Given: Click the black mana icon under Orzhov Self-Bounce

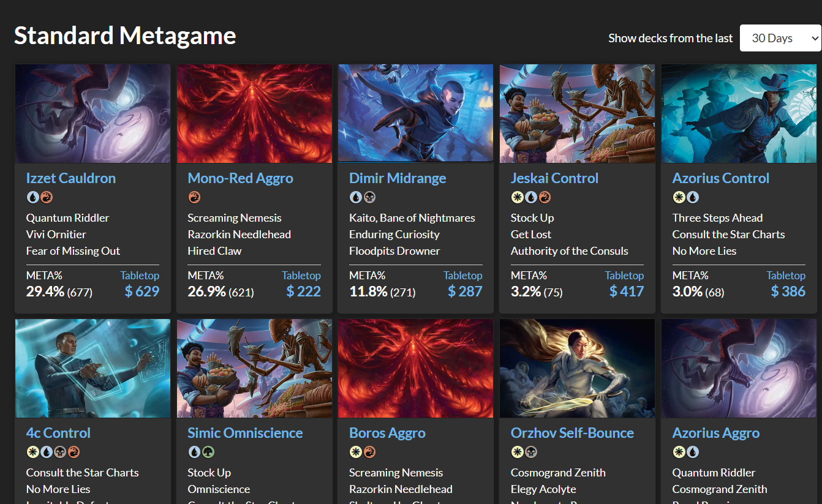Looking at the screenshot, I should pos(531,452).
